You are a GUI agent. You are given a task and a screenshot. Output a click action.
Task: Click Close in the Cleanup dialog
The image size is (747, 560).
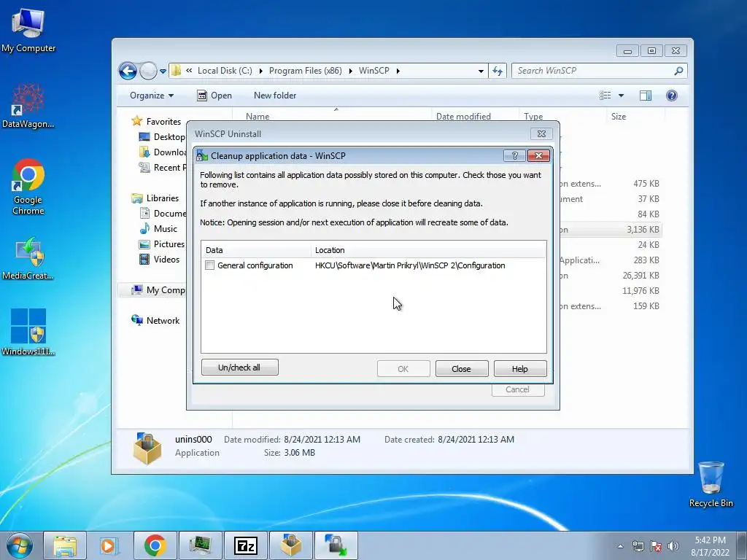pyautogui.click(x=461, y=368)
